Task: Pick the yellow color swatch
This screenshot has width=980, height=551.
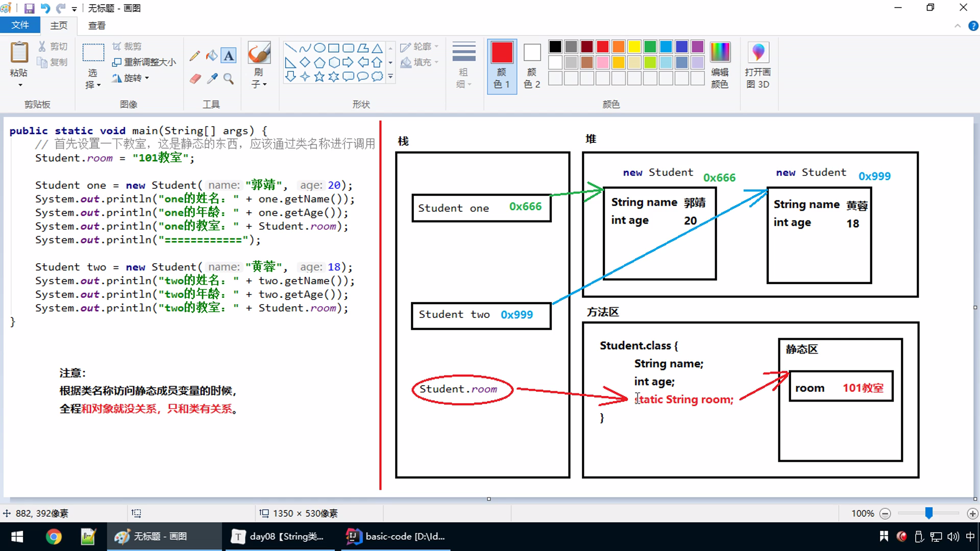Action: click(x=634, y=47)
